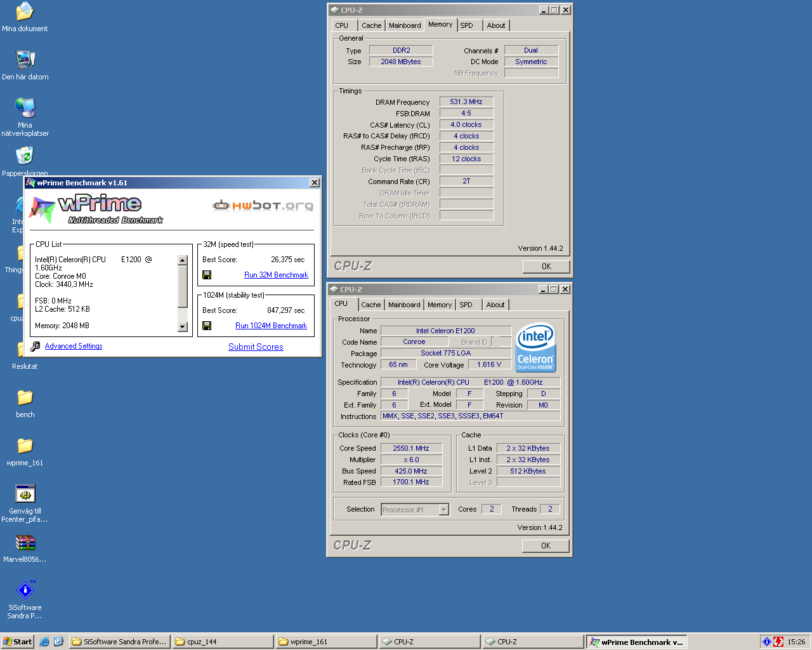
Task: Click Submit Scores link
Action: tap(256, 347)
